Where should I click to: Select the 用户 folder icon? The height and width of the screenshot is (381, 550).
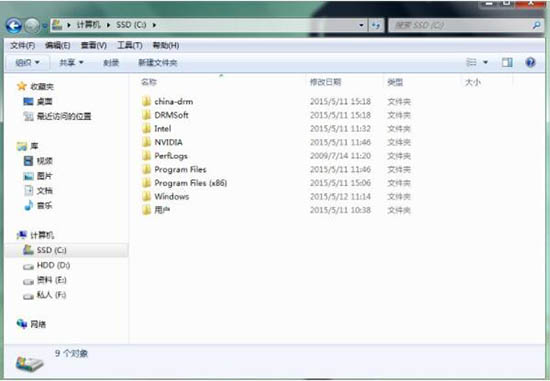tap(146, 210)
